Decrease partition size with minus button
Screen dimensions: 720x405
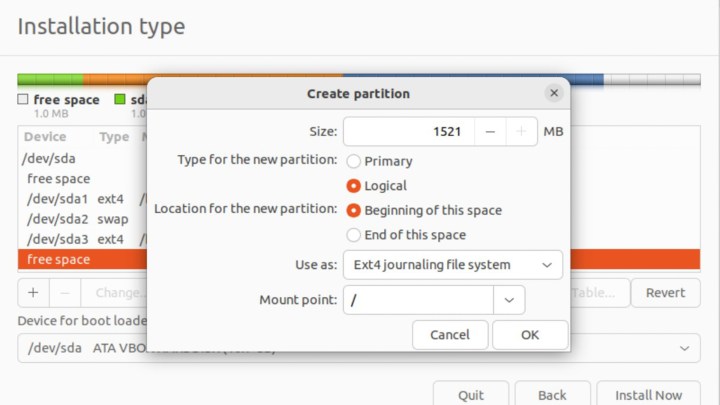pos(489,131)
